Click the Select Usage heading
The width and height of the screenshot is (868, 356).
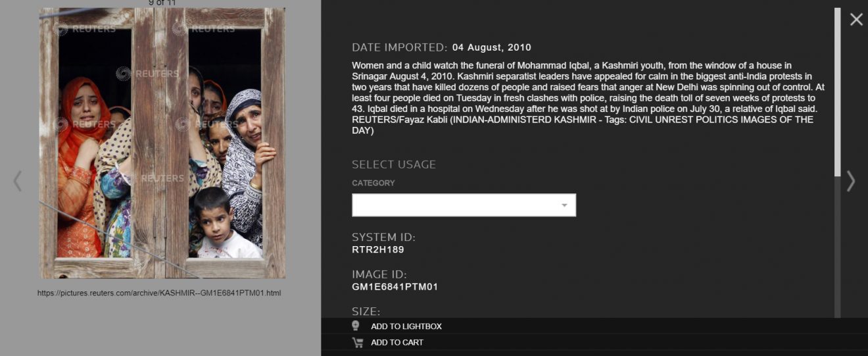394,165
